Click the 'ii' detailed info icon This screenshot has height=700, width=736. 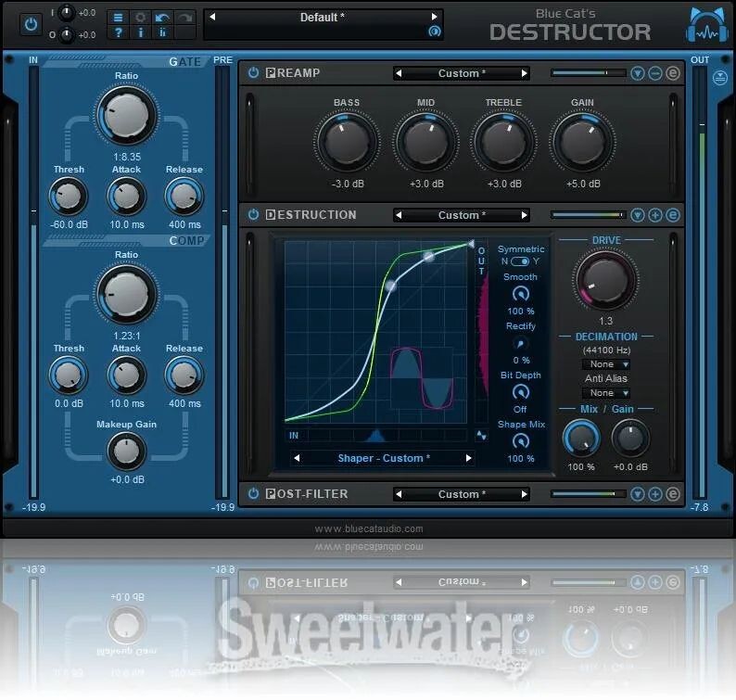pos(162,32)
